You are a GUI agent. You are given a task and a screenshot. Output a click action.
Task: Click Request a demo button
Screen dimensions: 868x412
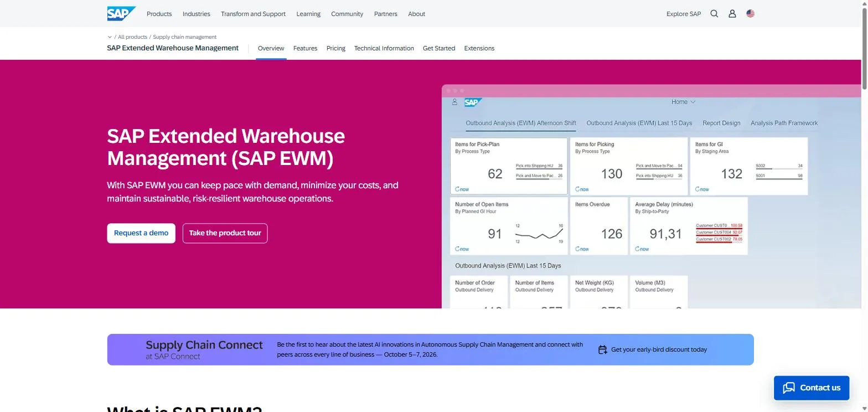(141, 233)
